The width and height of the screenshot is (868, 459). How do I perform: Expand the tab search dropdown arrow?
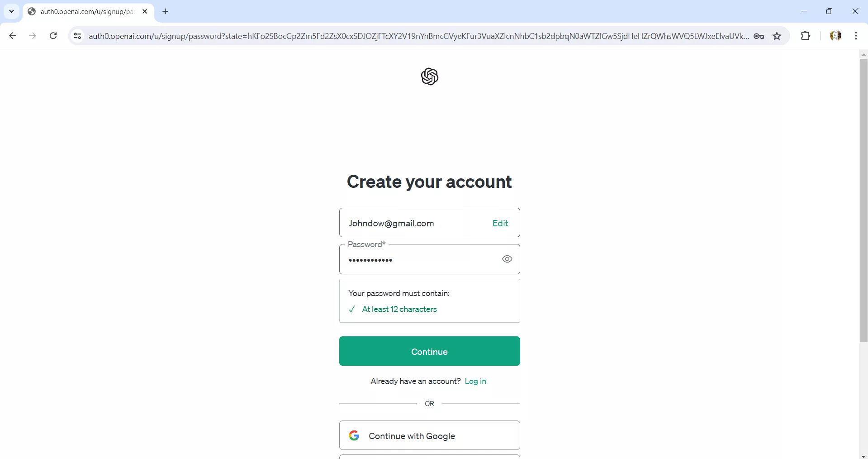(x=12, y=11)
